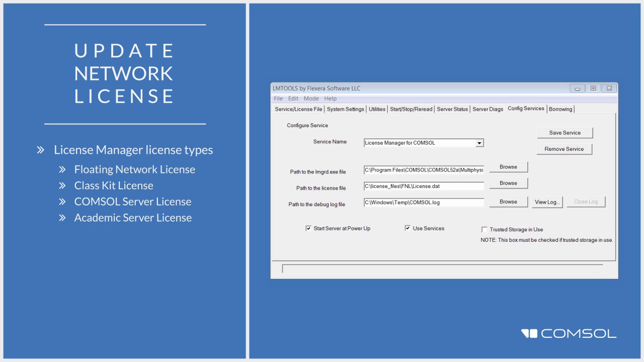Click View Log button

click(x=547, y=202)
